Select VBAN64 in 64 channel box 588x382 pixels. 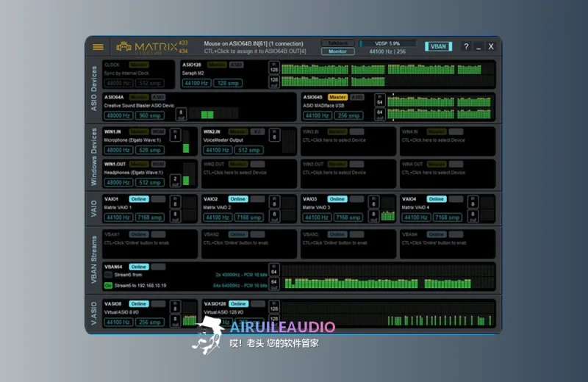(274, 270)
